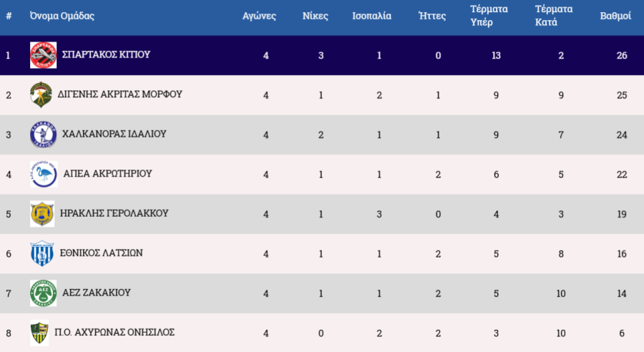Open the ΕΘΝΙΚΟΣ ΛΑΤΣΙΩΝ team name link
The image size is (644, 352).
[x=103, y=253]
